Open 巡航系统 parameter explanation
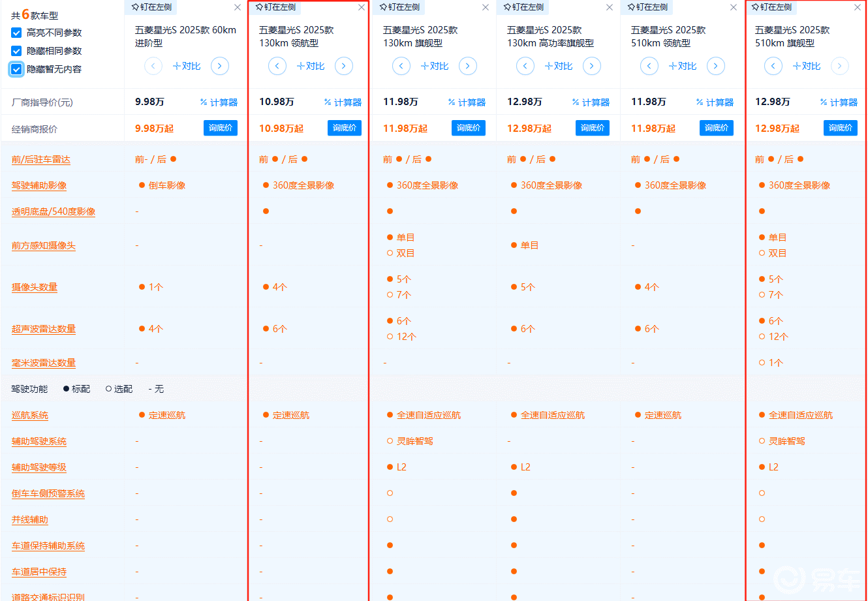 point(30,416)
